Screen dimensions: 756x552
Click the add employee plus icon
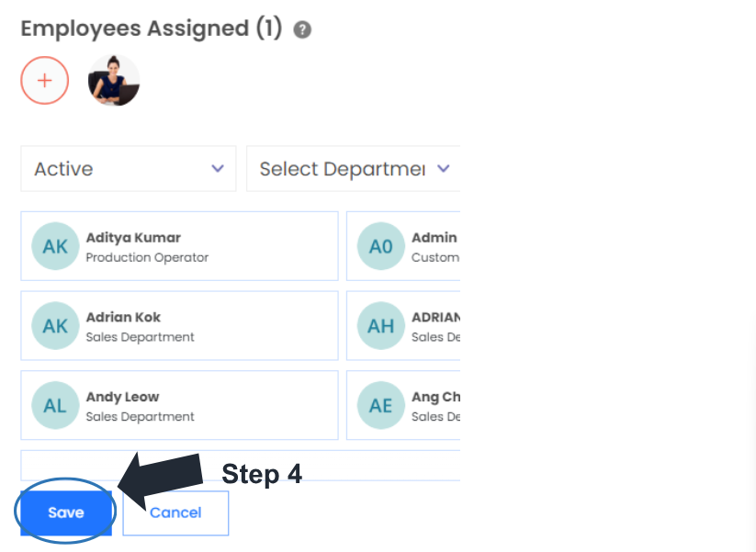coord(44,80)
